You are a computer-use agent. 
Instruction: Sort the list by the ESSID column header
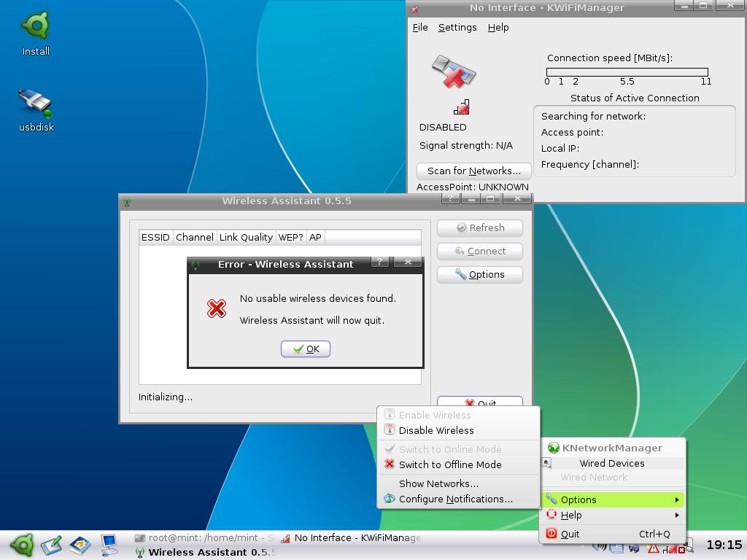155,237
